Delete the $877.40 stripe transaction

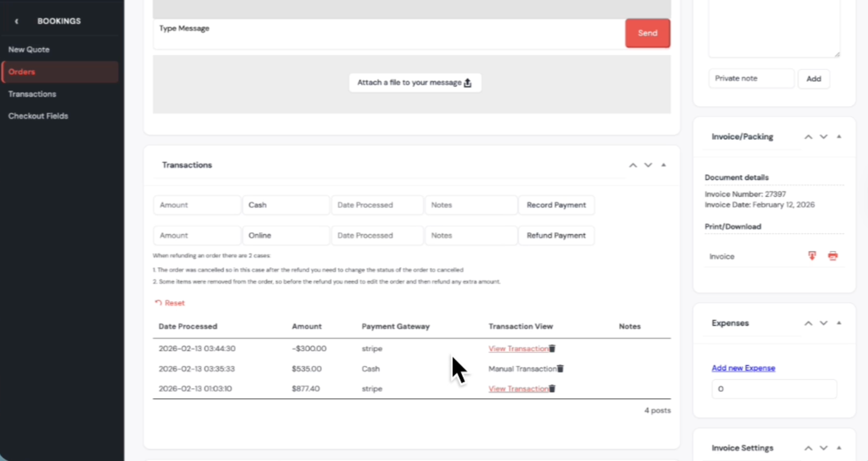(x=552, y=389)
